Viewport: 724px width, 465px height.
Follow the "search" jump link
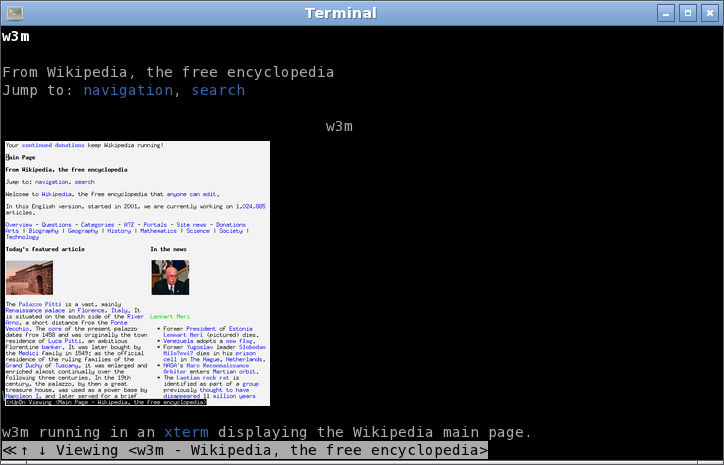tap(218, 90)
